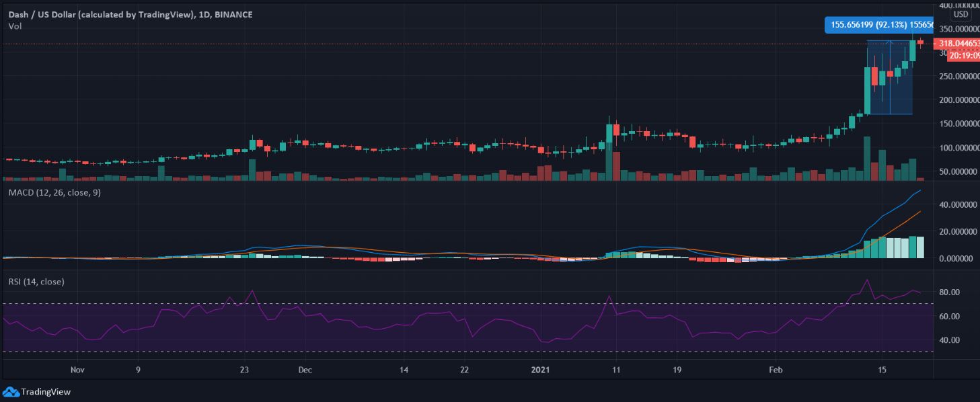Click the TradingView logo at the bottom left
Screen dimensions: 980x402
(x=37, y=392)
